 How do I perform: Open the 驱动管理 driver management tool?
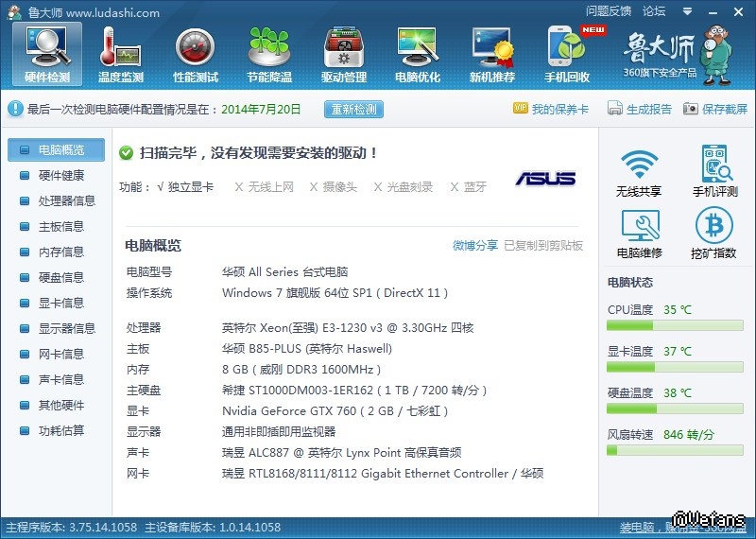click(x=343, y=55)
